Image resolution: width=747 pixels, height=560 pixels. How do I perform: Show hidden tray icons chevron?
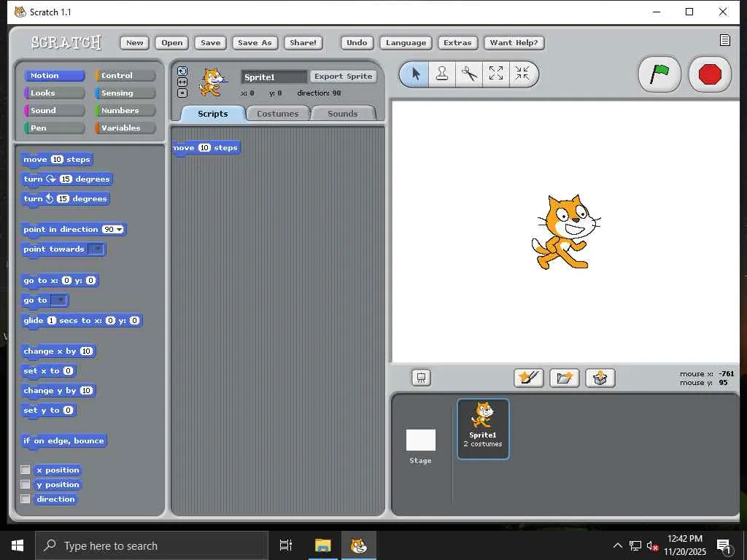pyautogui.click(x=617, y=545)
